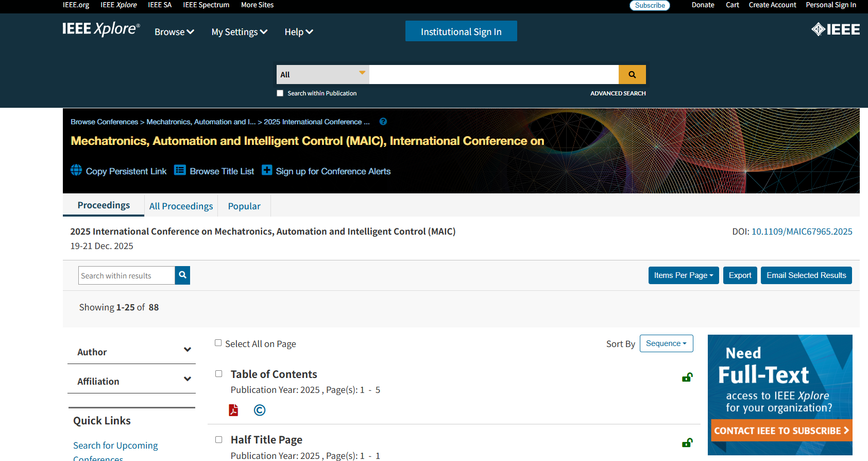868x461 pixels.
Task: Click the IEEE Xplore logo
Action: click(101, 29)
